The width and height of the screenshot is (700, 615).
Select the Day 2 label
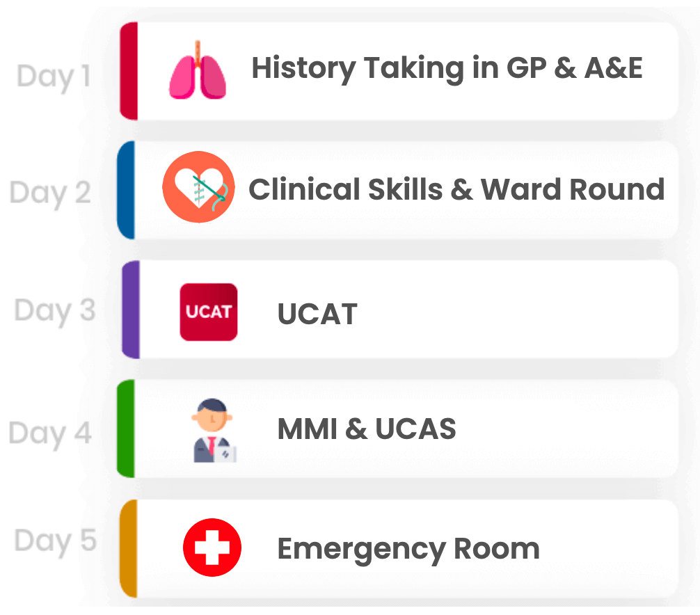tap(50, 193)
